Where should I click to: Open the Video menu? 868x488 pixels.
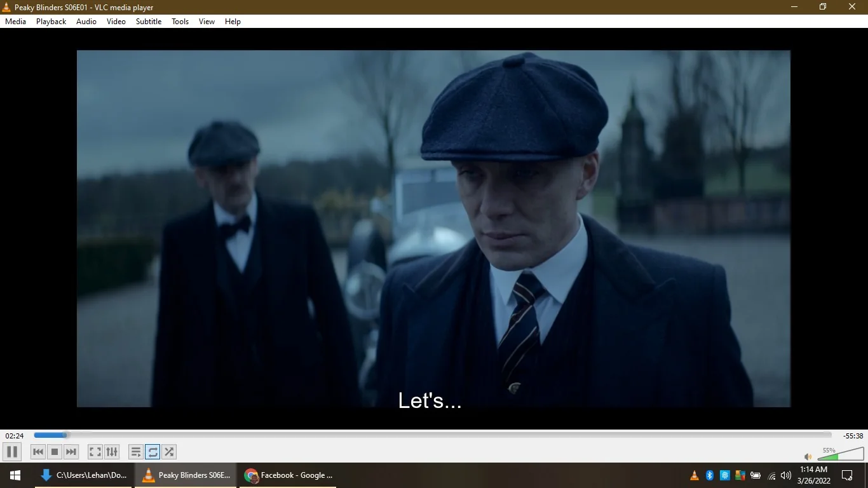tap(116, 22)
